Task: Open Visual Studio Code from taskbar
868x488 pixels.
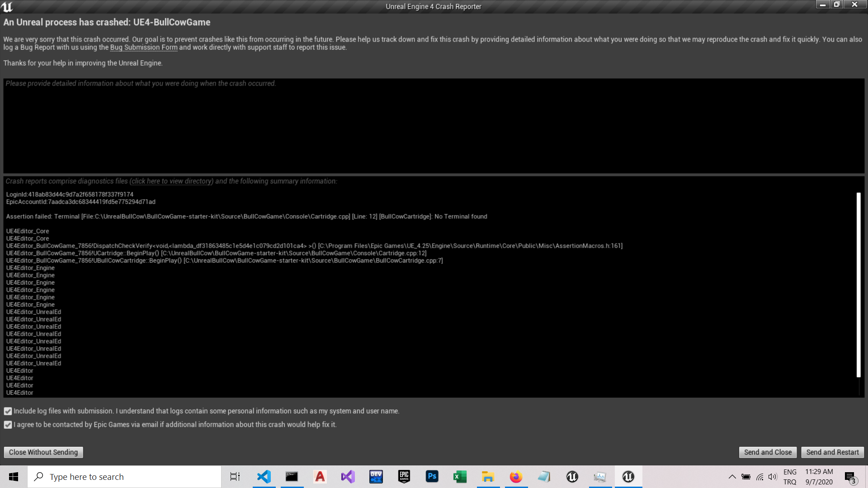Action: click(x=264, y=477)
